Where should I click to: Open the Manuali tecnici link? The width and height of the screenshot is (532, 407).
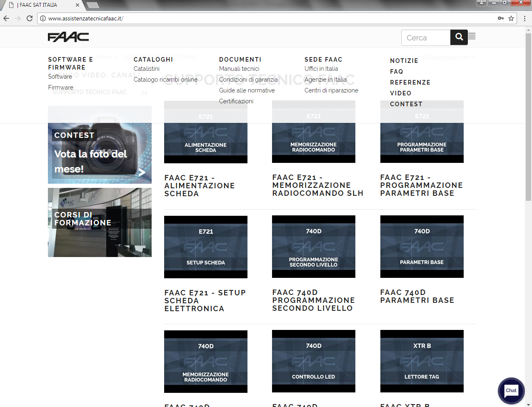tap(239, 69)
